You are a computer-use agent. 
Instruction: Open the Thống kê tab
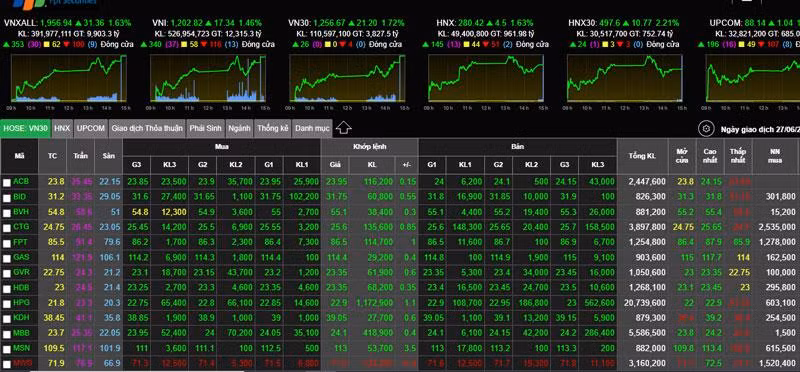click(x=273, y=129)
